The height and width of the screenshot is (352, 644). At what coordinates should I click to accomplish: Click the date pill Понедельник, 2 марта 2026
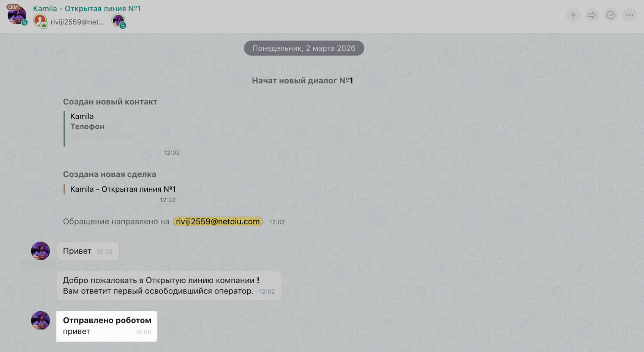click(304, 48)
